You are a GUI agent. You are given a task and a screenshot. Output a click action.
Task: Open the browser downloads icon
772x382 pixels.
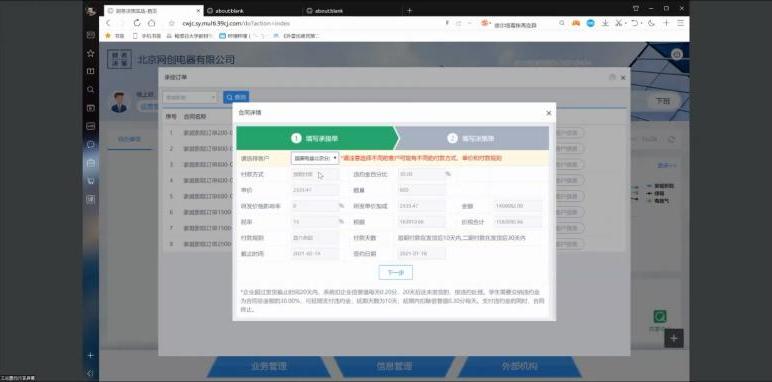(x=605, y=23)
